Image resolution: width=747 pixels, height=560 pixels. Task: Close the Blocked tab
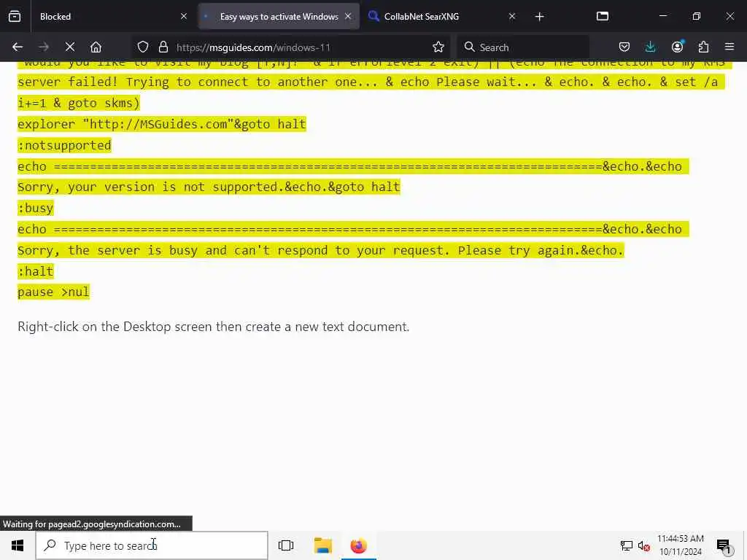pos(184,16)
